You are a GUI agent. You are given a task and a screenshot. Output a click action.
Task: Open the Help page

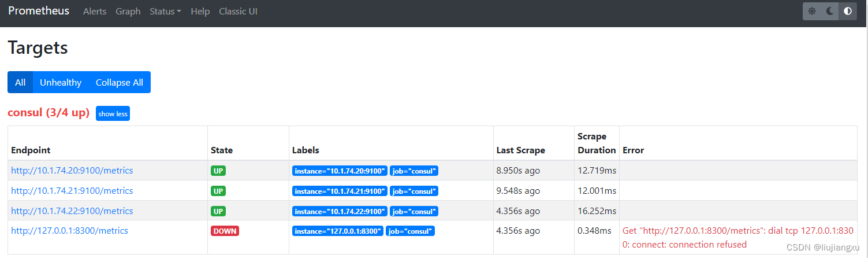click(200, 12)
